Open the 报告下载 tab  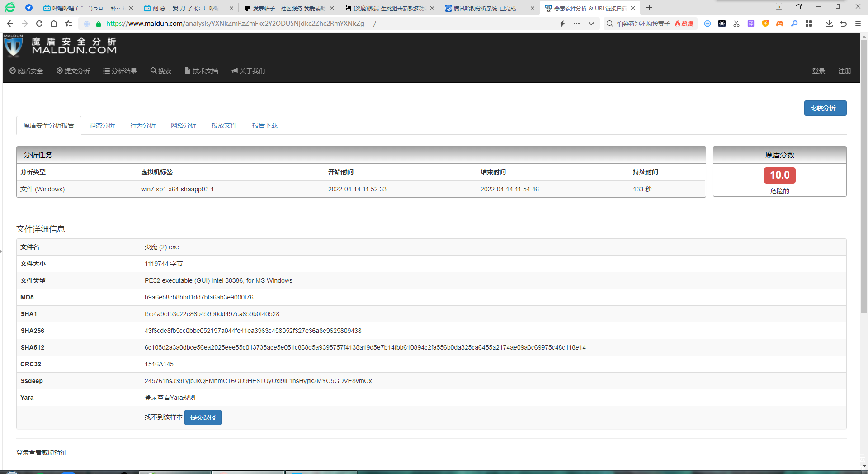coord(265,125)
